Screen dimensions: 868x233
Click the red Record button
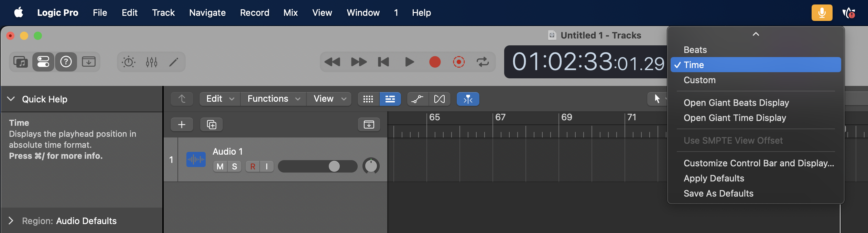[435, 62]
